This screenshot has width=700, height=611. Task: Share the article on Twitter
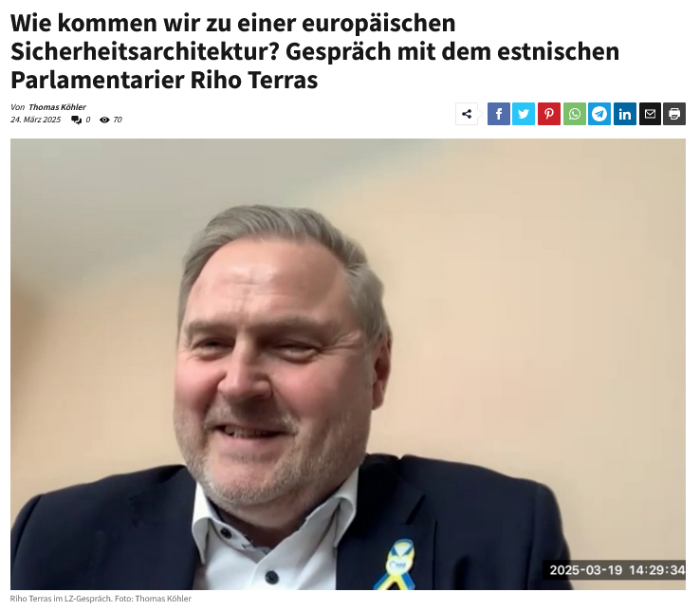coord(524,114)
